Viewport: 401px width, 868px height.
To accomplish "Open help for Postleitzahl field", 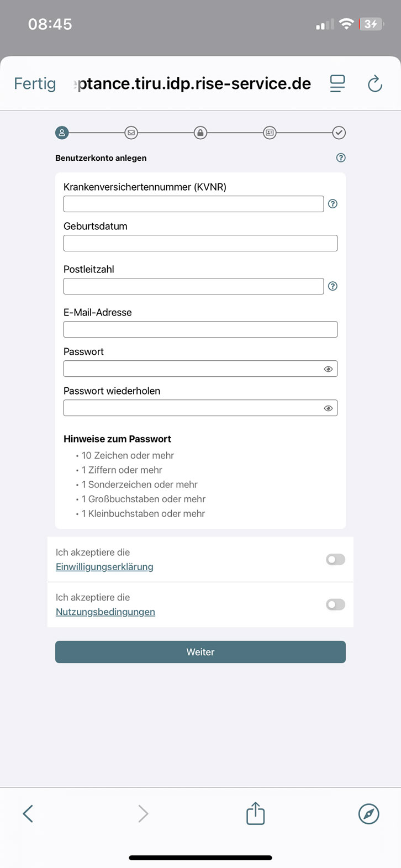I will (333, 286).
